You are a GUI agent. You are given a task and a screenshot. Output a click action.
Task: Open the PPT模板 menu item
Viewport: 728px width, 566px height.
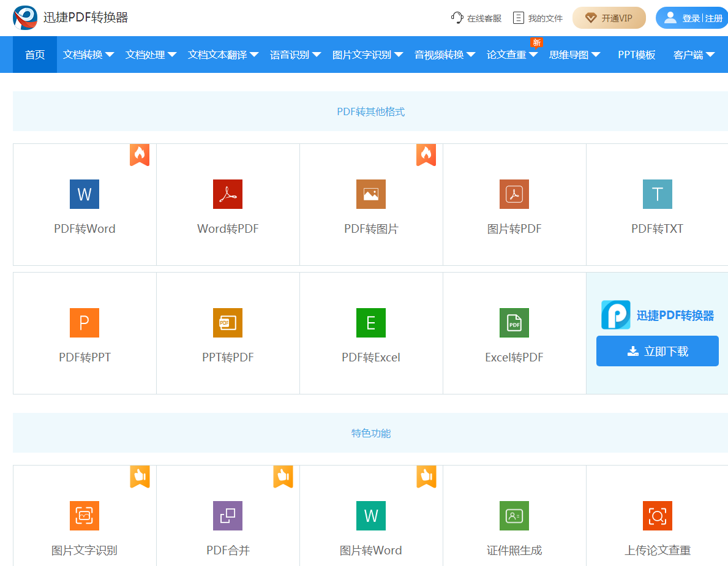pos(636,55)
